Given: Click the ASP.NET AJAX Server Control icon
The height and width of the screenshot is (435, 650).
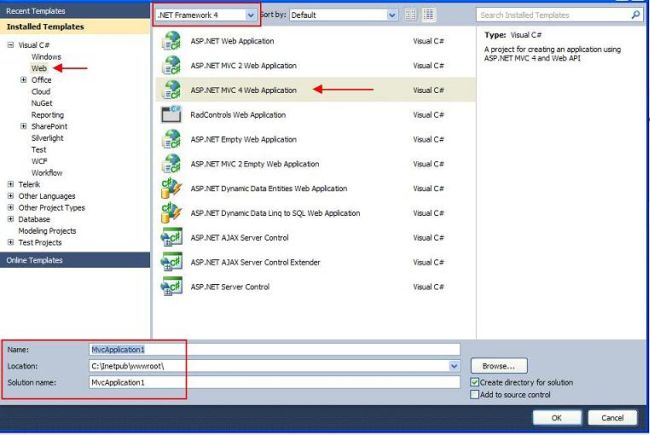Looking at the screenshot, I should [x=171, y=238].
